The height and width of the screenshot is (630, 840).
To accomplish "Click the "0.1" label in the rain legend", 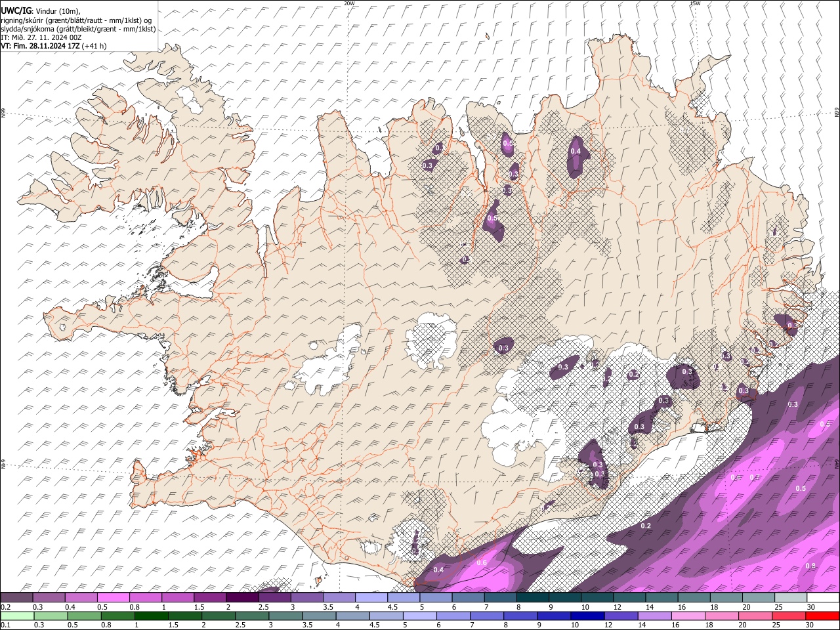I will coord(5,625).
